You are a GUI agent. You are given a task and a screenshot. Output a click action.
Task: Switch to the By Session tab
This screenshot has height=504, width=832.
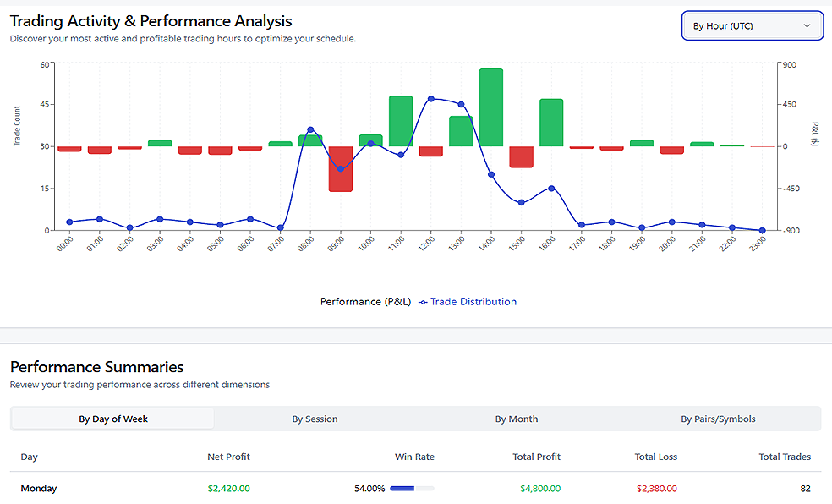pos(315,419)
